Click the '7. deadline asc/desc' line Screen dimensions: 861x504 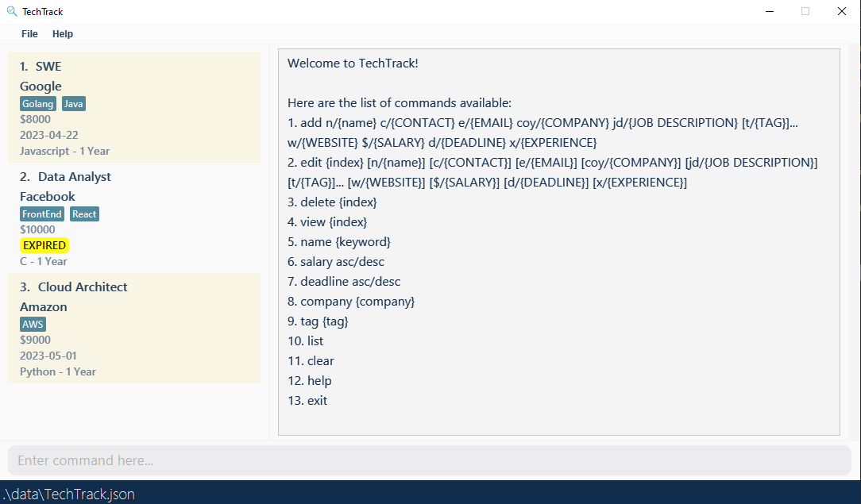click(x=344, y=281)
